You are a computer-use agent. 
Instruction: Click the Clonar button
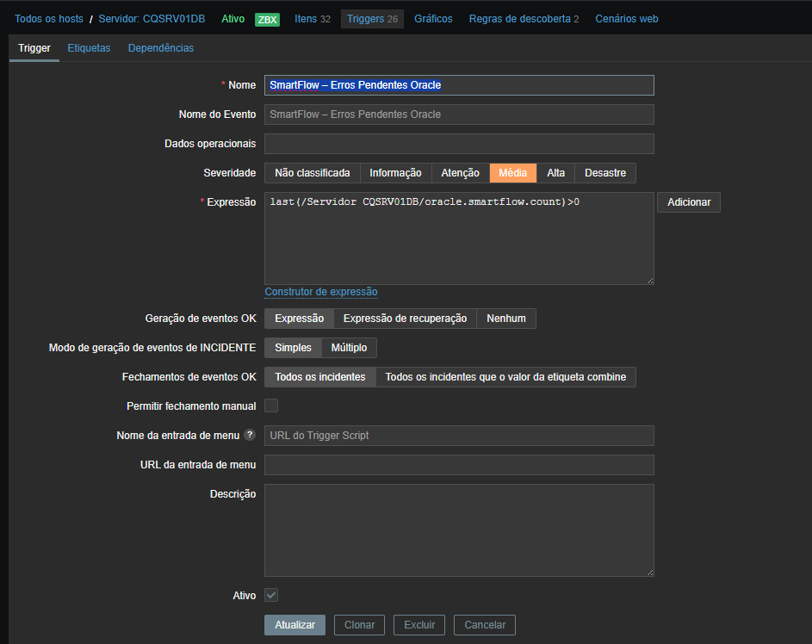(x=359, y=625)
